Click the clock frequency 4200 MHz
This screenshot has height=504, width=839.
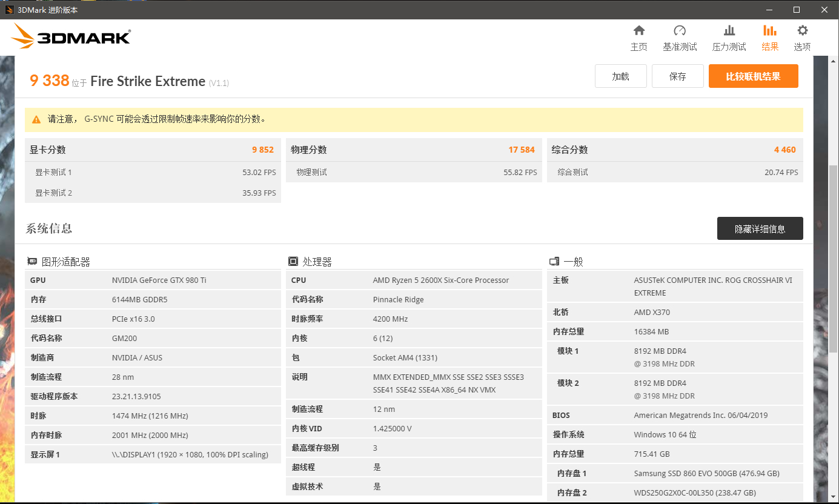[391, 319]
